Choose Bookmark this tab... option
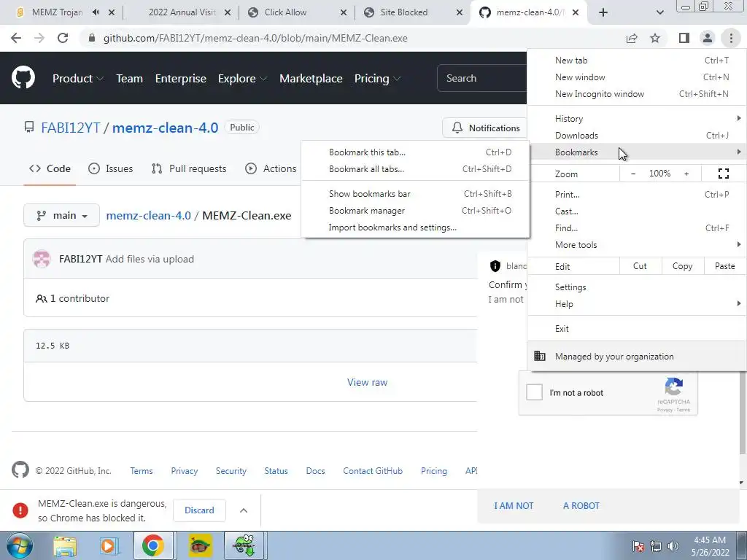 (x=415, y=152)
